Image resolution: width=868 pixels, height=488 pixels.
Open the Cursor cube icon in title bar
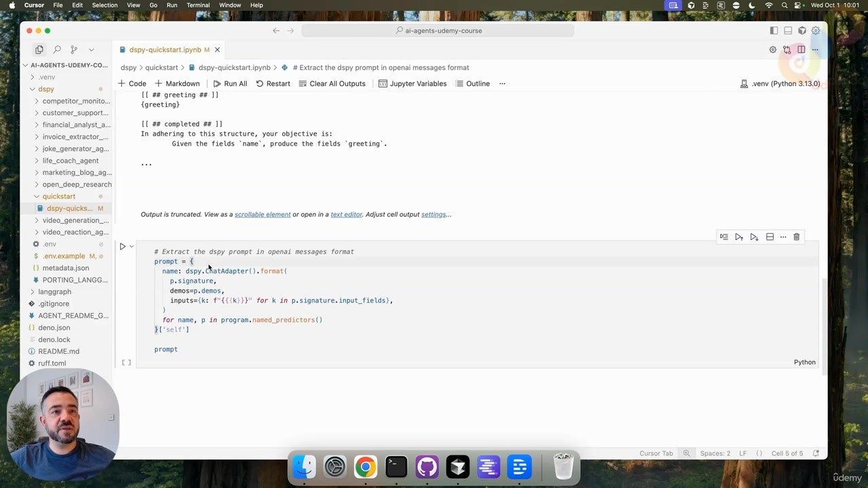802,30
